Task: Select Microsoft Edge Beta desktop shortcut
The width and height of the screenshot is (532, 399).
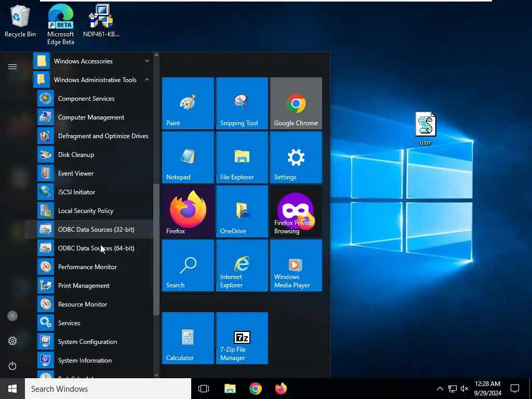Action: tap(60, 24)
